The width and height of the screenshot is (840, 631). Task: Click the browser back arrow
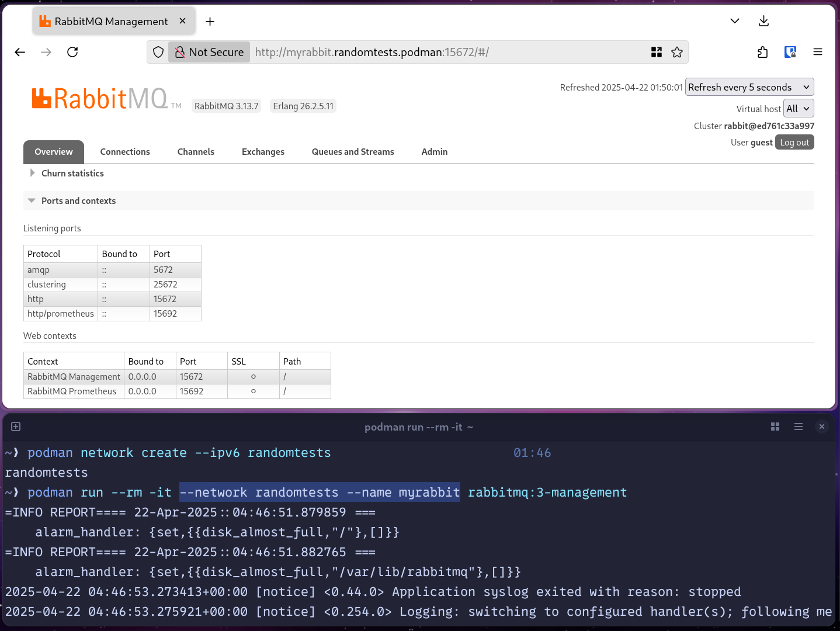click(x=20, y=52)
